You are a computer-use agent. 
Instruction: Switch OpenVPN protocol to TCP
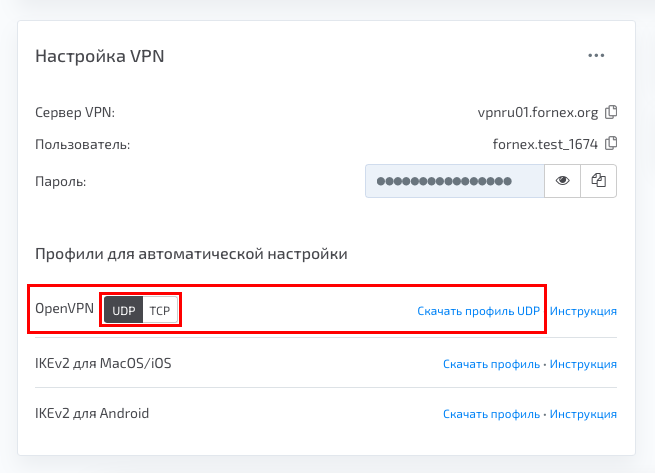[160, 310]
